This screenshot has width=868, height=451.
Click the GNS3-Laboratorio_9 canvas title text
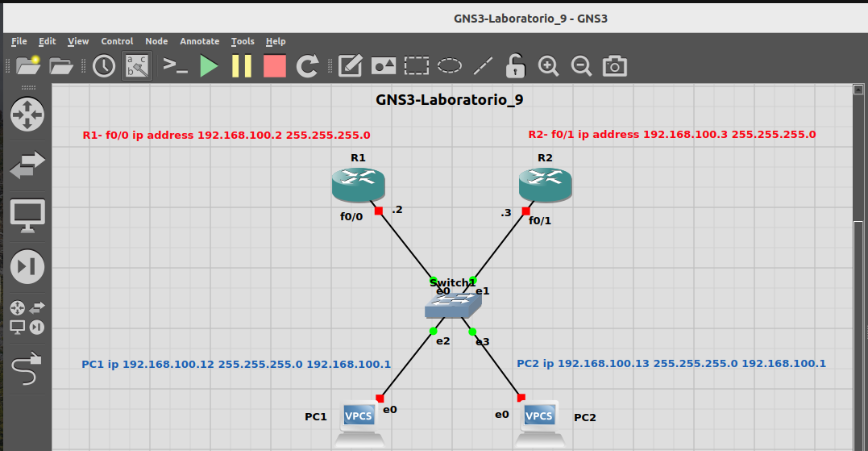[450, 100]
